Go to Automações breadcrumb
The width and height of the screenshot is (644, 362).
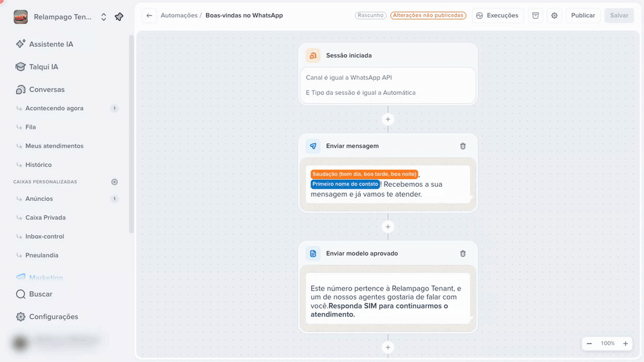coord(179,15)
